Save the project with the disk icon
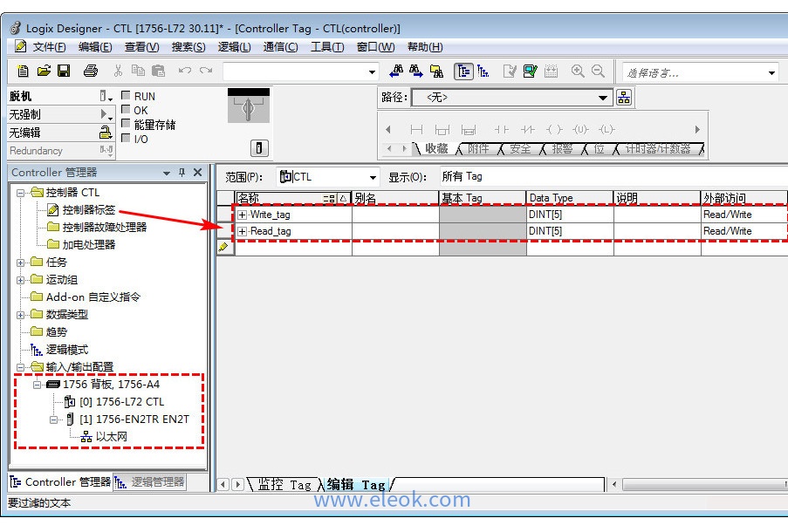 pos(64,72)
